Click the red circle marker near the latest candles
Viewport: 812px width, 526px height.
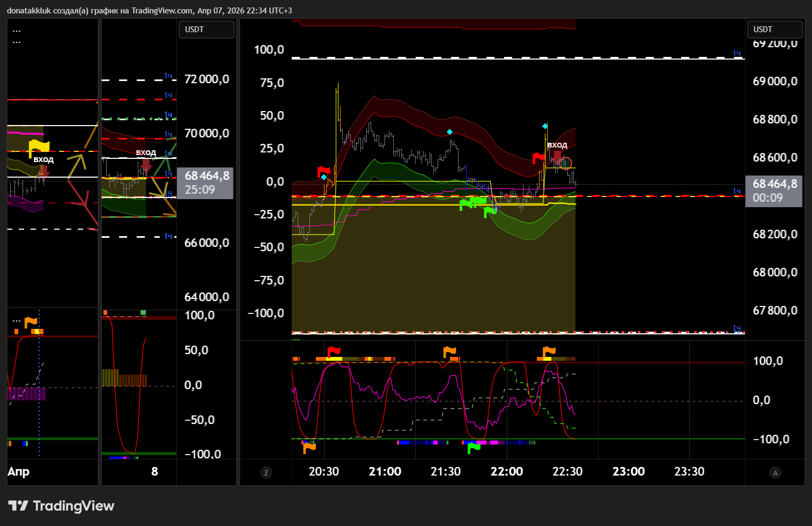pos(566,163)
